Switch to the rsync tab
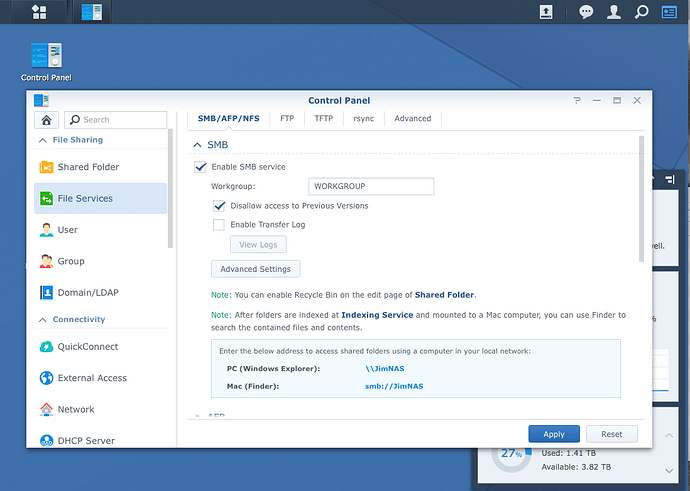This screenshot has height=491, width=690. [x=363, y=118]
